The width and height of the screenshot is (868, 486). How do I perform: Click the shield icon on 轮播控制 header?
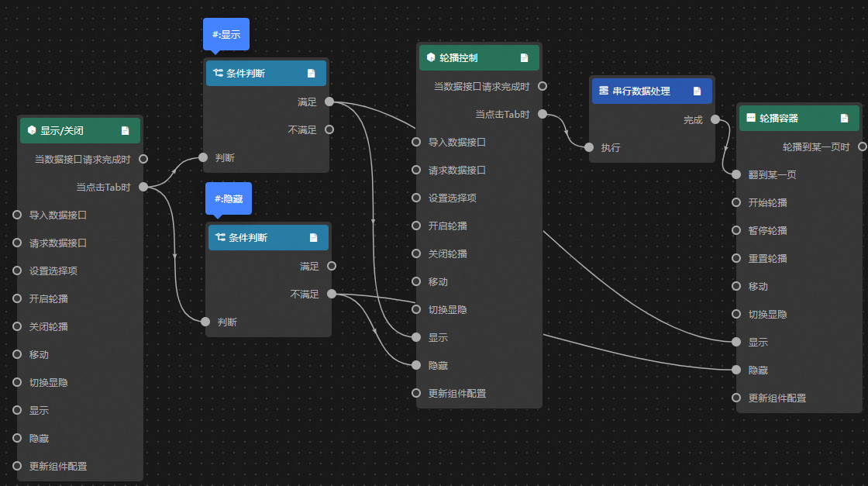click(429, 57)
